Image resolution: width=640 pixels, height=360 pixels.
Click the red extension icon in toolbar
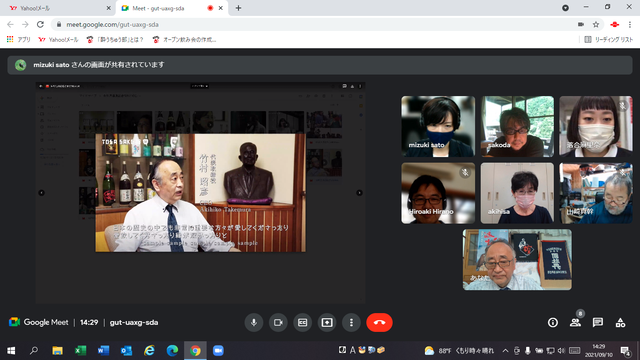tap(614, 24)
